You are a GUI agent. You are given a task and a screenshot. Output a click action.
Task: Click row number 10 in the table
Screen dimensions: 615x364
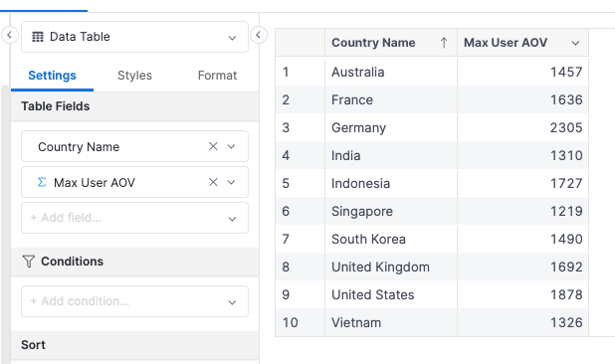pos(291,322)
